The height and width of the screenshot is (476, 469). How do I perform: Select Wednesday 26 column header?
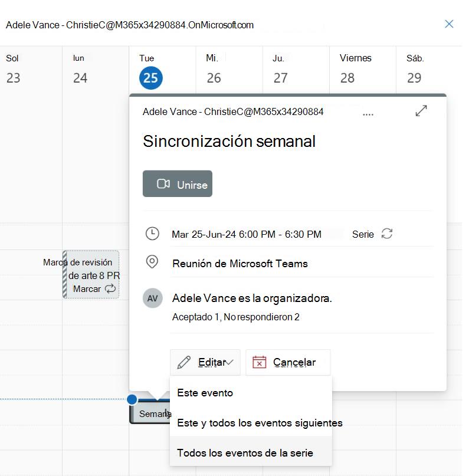click(x=229, y=69)
